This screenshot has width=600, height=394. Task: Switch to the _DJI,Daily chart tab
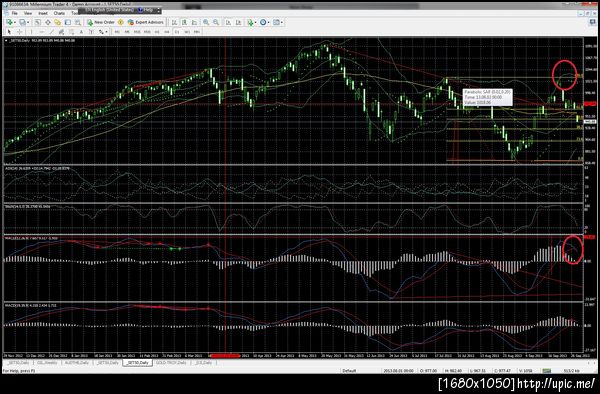[203, 362]
